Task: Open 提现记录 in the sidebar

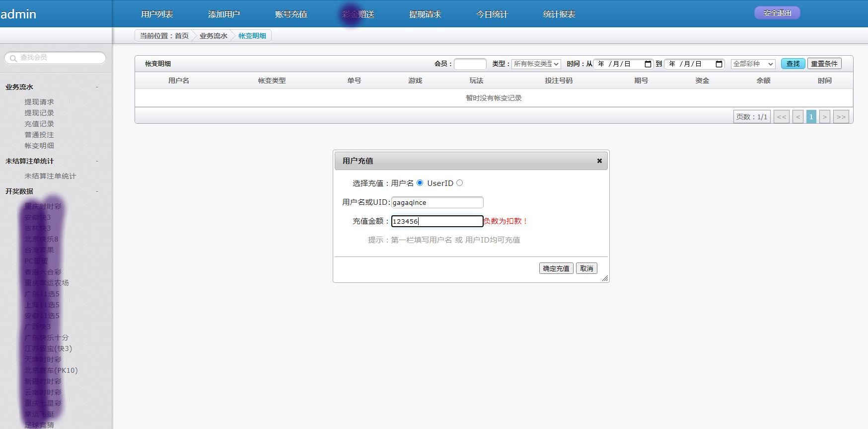Action: point(39,113)
